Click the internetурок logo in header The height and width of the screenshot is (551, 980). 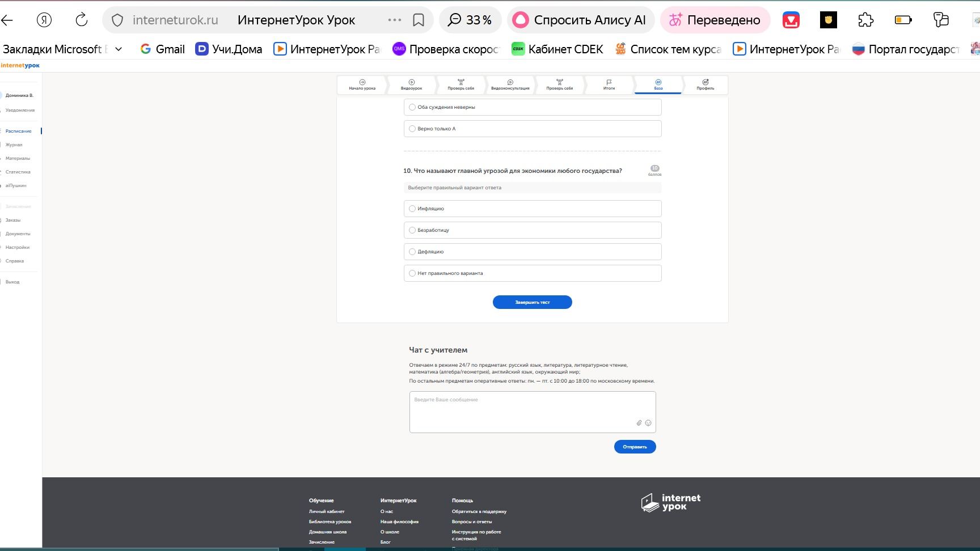point(20,66)
